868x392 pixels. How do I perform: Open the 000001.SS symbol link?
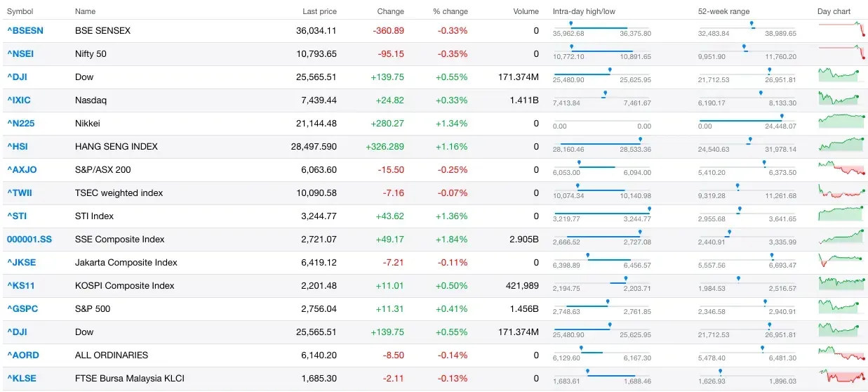tap(29, 240)
